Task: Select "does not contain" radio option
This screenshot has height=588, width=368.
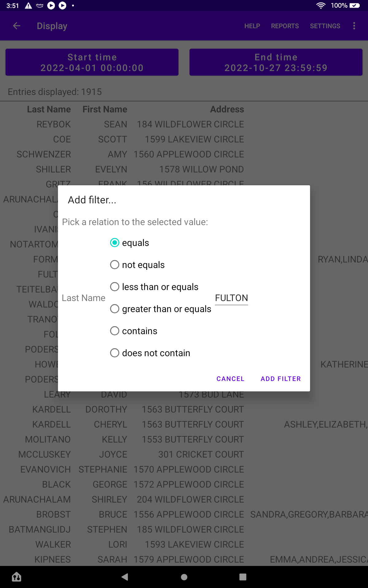Action: (150, 353)
